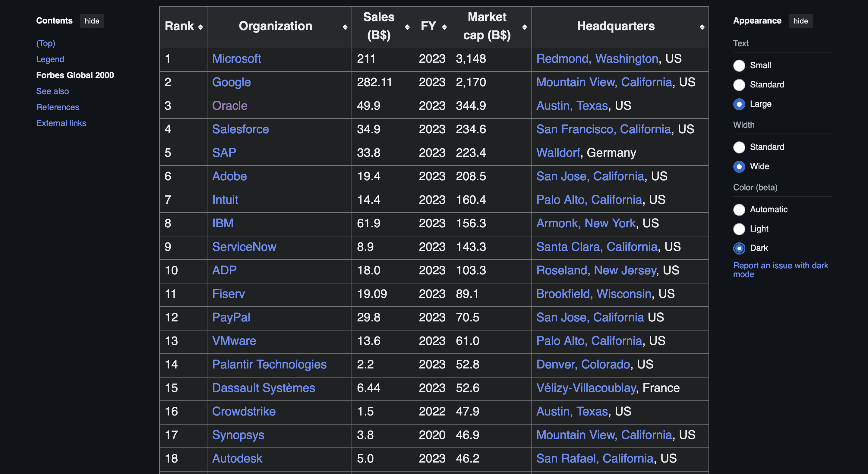Sort by FY column arrows
Image resolution: width=868 pixels, height=474 pixels.
click(444, 27)
